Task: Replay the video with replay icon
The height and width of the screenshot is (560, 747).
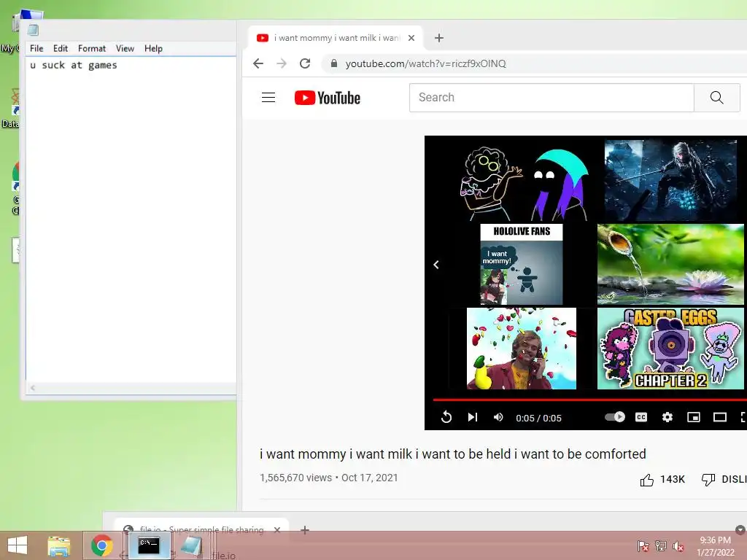Action: tap(446, 417)
